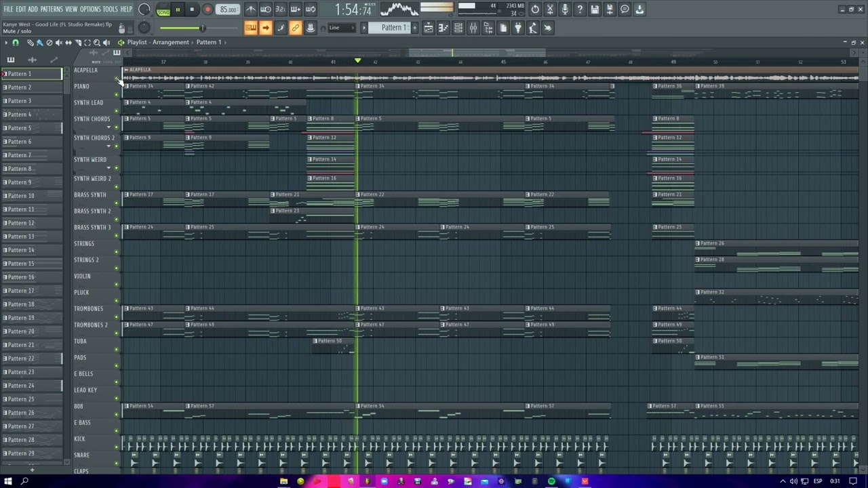Open the FILE menu
Viewport: 868px width, 488px height.
(x=8, y=9)
